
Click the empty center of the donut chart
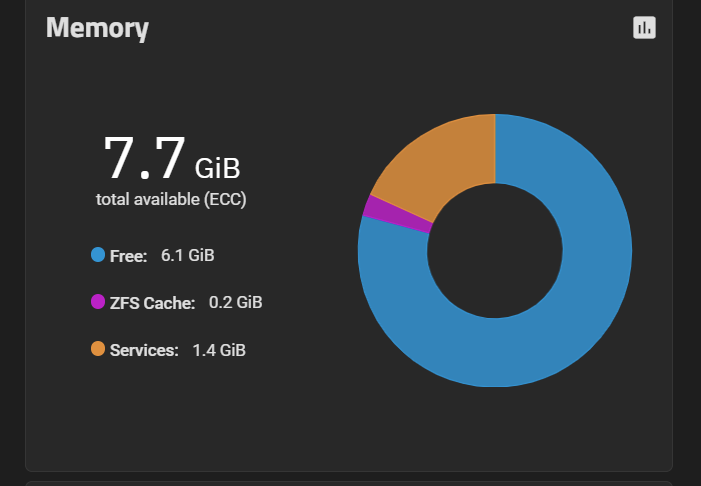(x=495, y=250)
